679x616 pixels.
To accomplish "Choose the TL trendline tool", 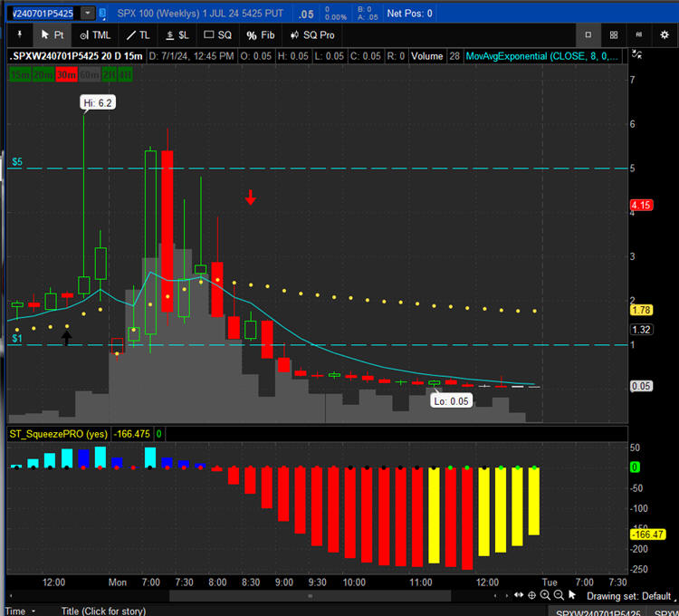I will (138, 34).
